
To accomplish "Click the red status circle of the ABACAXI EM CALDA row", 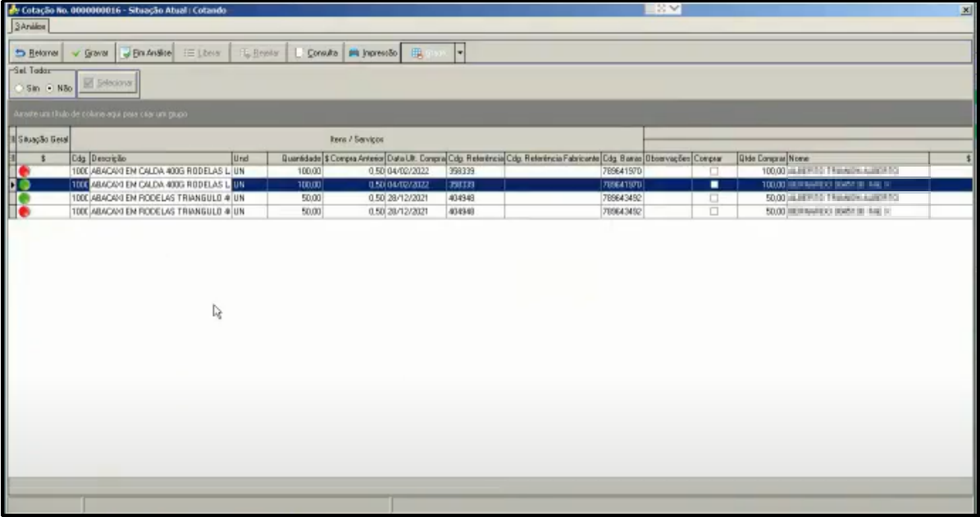I will click(25, 172).
